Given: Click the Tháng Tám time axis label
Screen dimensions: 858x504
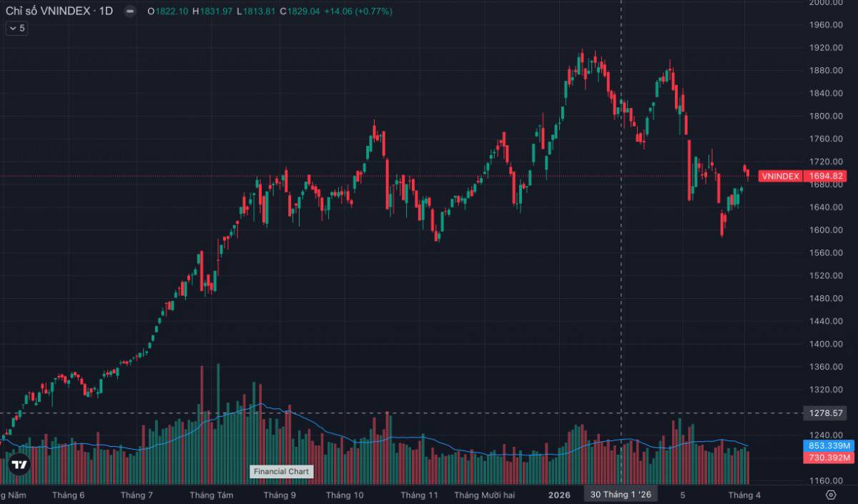Looking at the screenshot, I should (x=212, y=495).
